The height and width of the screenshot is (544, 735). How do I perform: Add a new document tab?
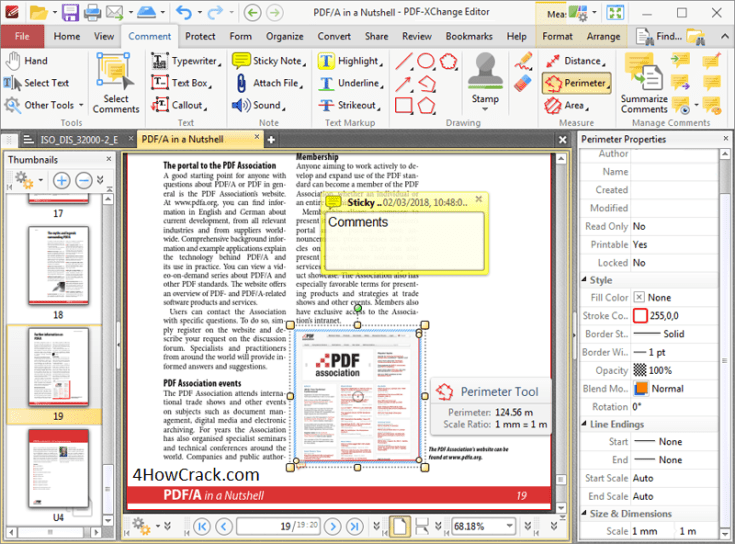point(271,139)
